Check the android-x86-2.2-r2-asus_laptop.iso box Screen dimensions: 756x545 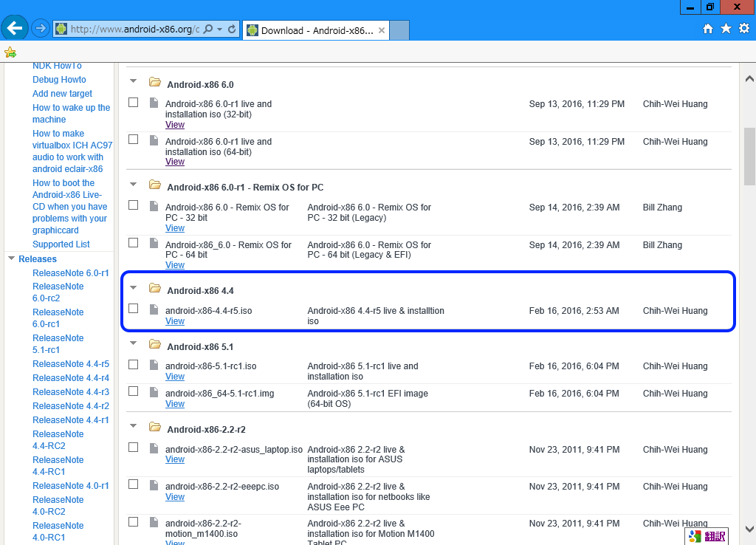[x=134, y=447]
